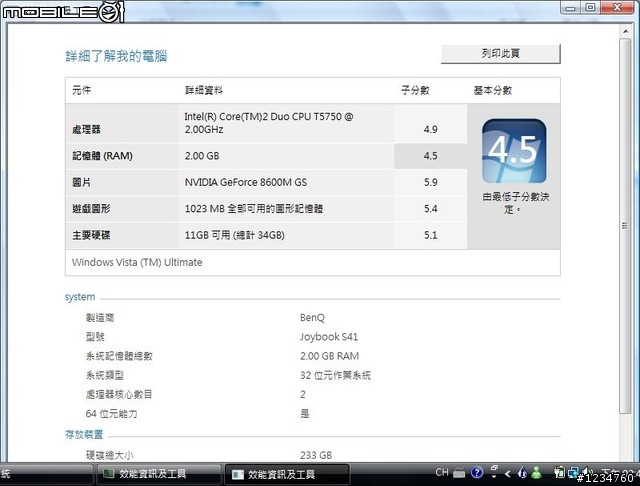Image resolution: width=640 pixels, height=486 pixels.
Task: Click the 233 GB disk size value
Action: point(316,455)
